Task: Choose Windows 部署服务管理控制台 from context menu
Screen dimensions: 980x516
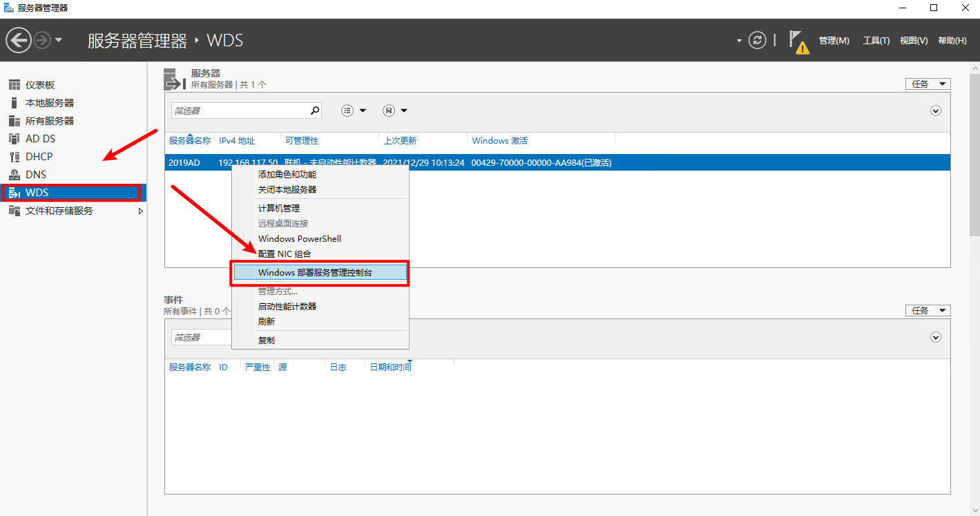Action: pos(320,272)
